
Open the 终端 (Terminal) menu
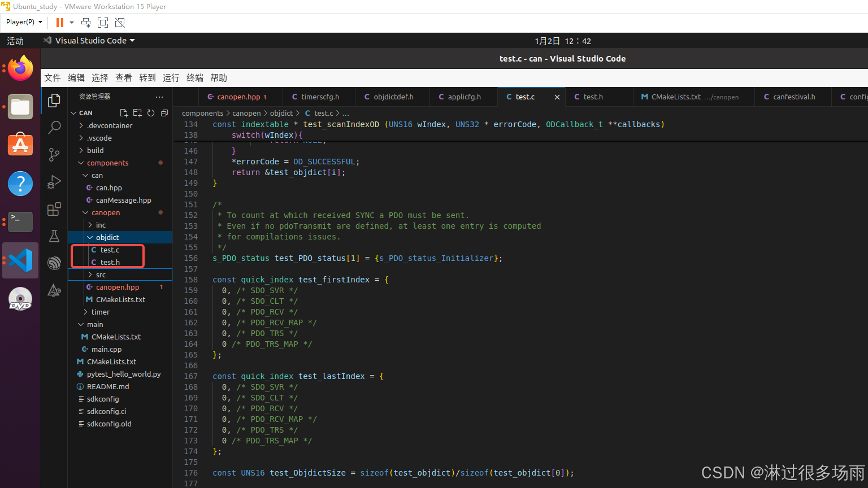195,78
